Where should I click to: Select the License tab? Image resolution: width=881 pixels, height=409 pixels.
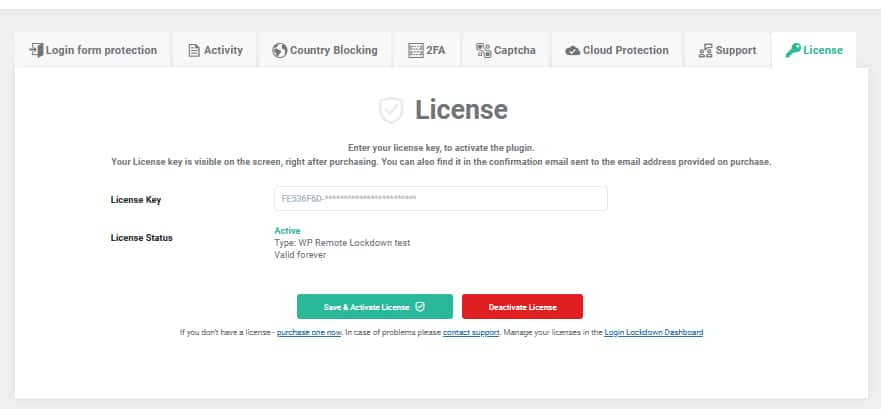point(814,50)
